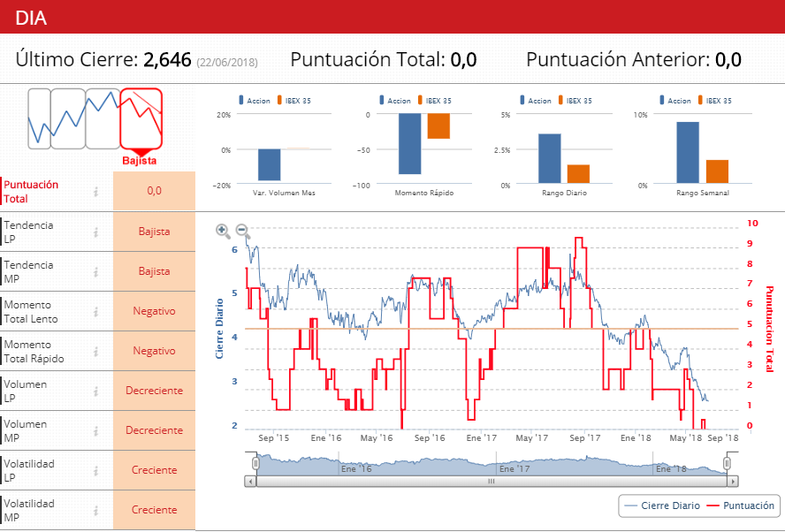Toggle Accion legend in Rango Diario chart
This screenshot has height=532, width=785.
tap(536, 101)
